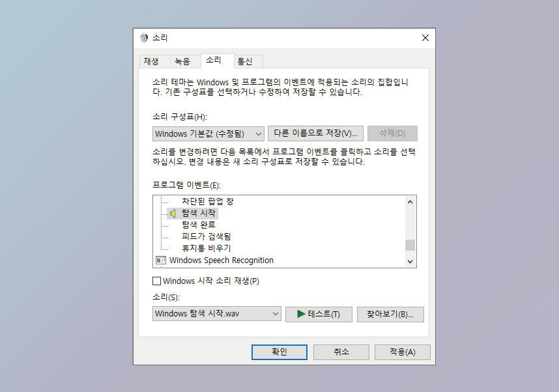Click the 찾아보기(B)... browse button
559x392 pixels.
tap(390, 315)
